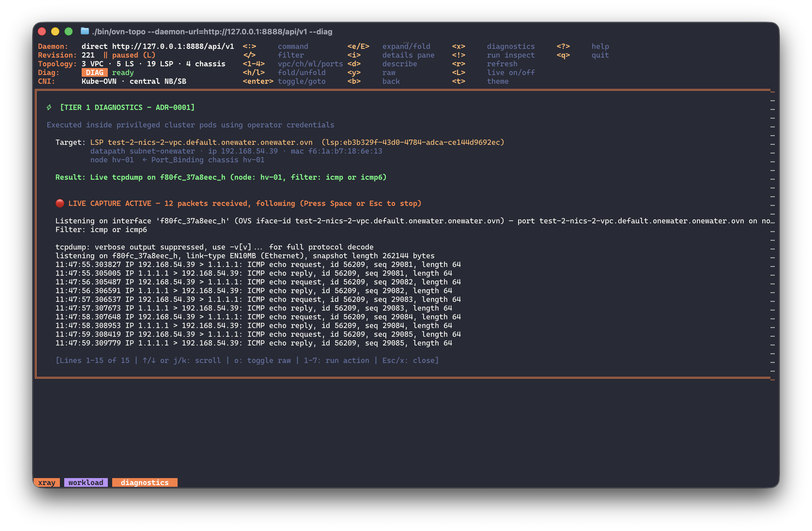Click the echo reply packet seq 29085
This screenshot has width=812, height=531.
(254, 343)
